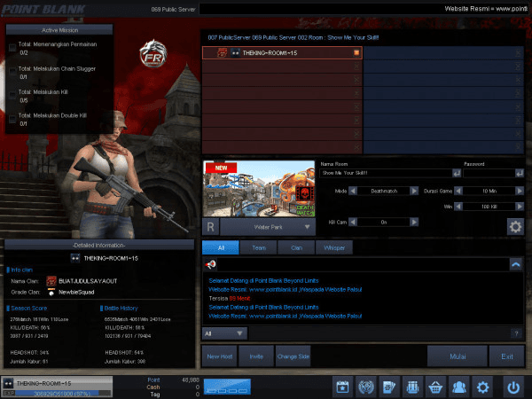
Task: Check the Melakukan Double Kill mission box
Action: click(x=12, y=120)
